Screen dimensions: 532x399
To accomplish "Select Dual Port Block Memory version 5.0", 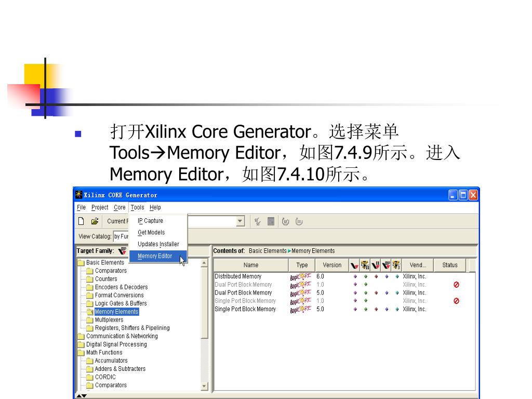I will (x=344, y=293).
